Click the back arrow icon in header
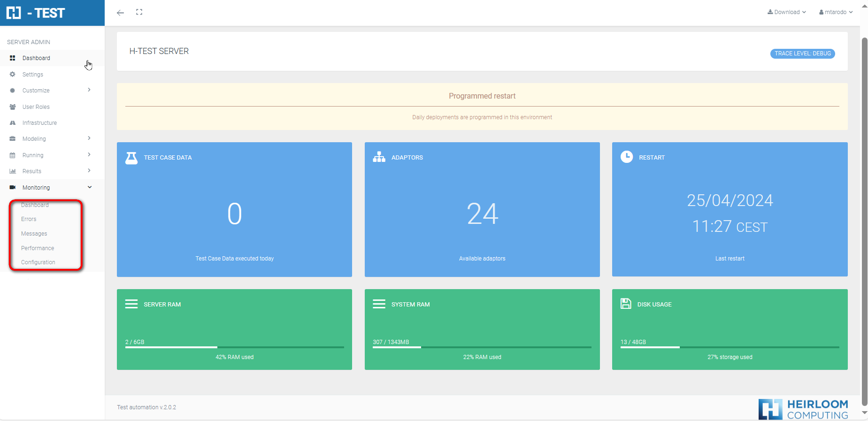Image resolution: width=868 pixels, height=421 pixels. pyautogui.click(x=120, y=13)
